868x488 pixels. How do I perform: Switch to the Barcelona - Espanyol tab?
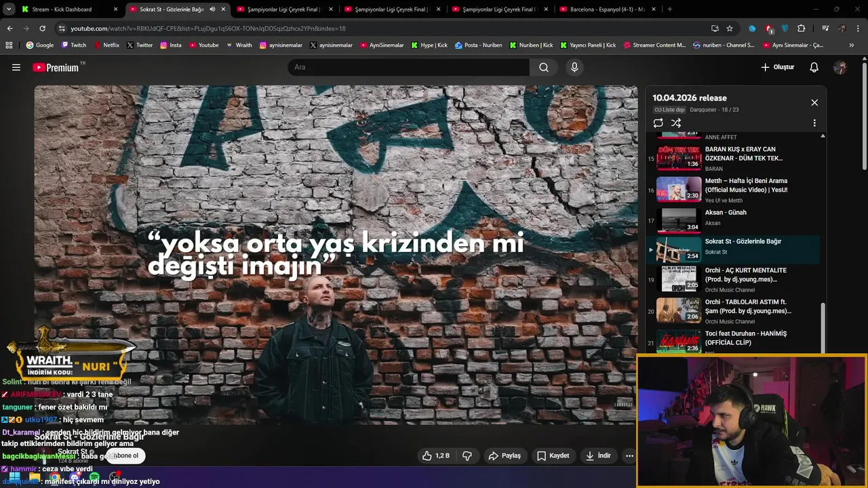(608, 9)
